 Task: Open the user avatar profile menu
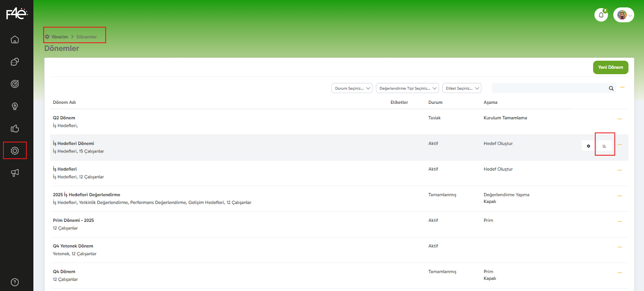tap(623, 15)
